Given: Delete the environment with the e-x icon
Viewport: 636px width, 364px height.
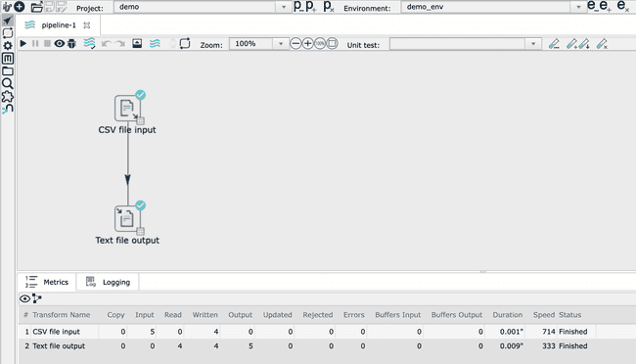Looking at the screenshot, I should (623, 6).
